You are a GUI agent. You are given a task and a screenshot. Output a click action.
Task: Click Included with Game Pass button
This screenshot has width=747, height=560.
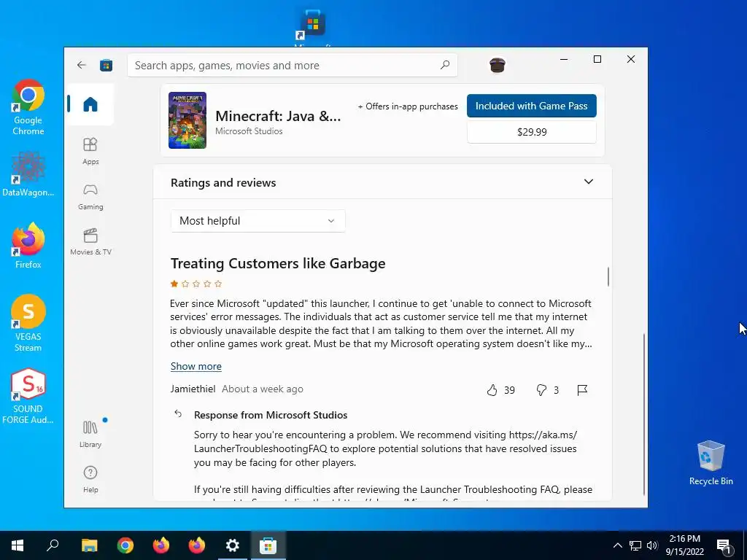point(531,106)
